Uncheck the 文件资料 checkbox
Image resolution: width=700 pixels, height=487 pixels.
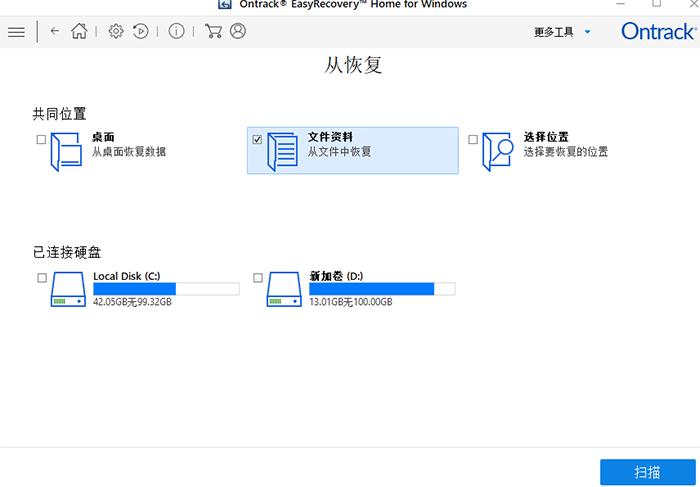tap(257, 140)
